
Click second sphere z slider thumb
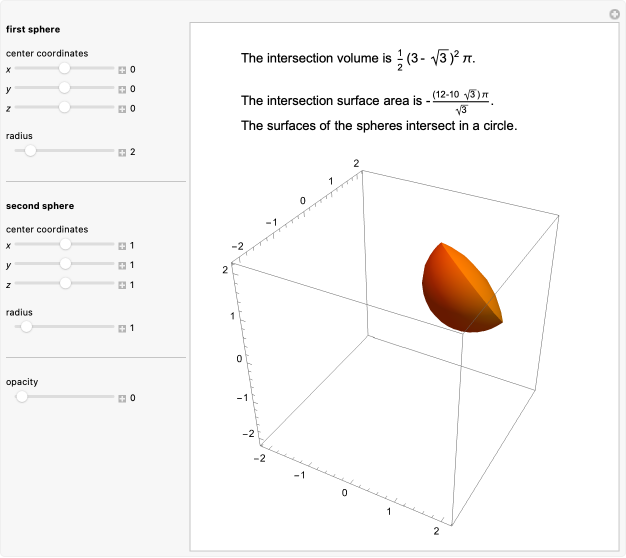(x=66, y=283)
